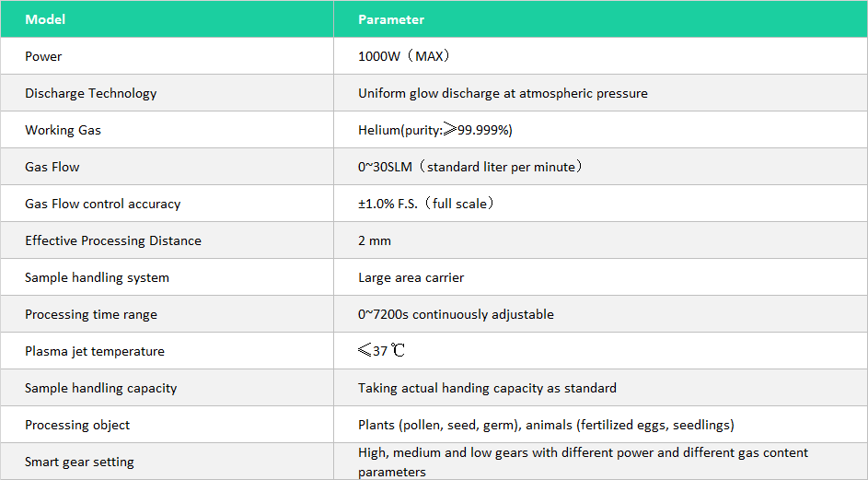Select the Processing time range label

click(90, 314)
